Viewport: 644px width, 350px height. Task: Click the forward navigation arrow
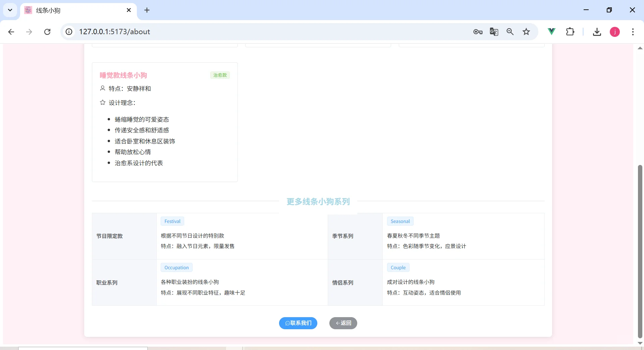click(x=29, y=32)
